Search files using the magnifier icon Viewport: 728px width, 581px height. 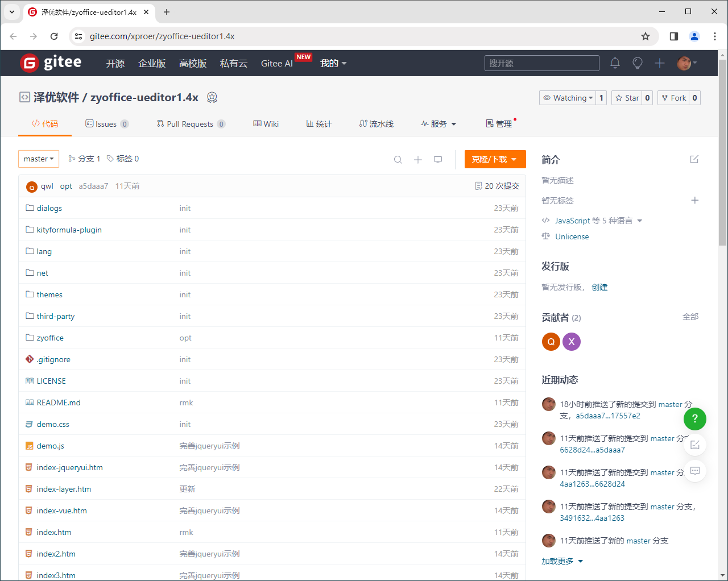click(x=398, y=160)
